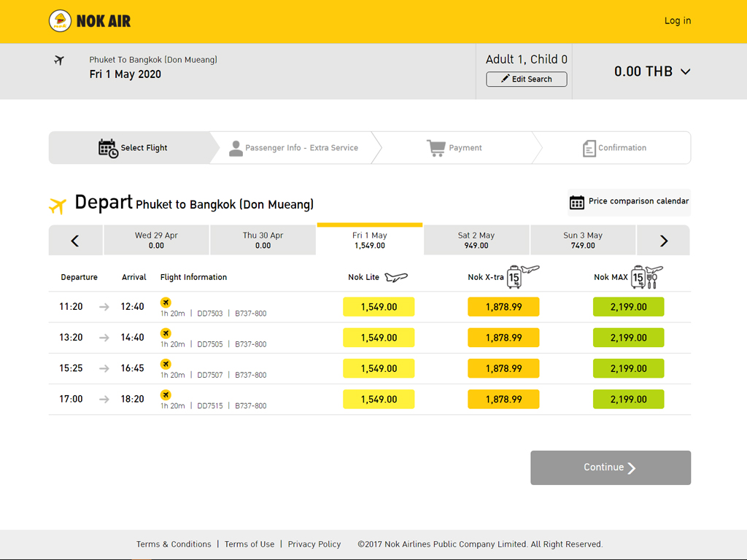
Task: Click the Nok MAX luggage and meal icon
Action: pos(647,276)
